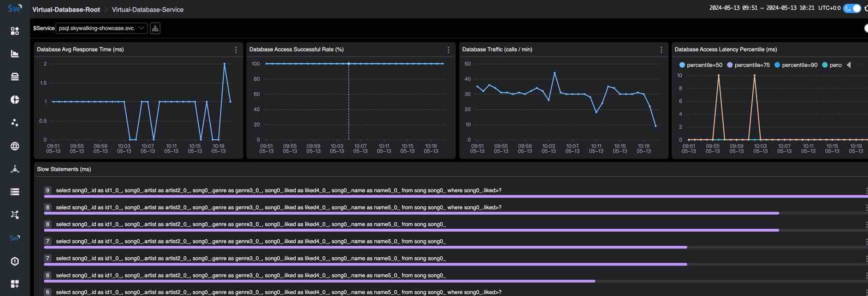Click Virtual-Database-Root breadcrumb link
The height and width of the screenshot is (296, 868).
(66, 10)
